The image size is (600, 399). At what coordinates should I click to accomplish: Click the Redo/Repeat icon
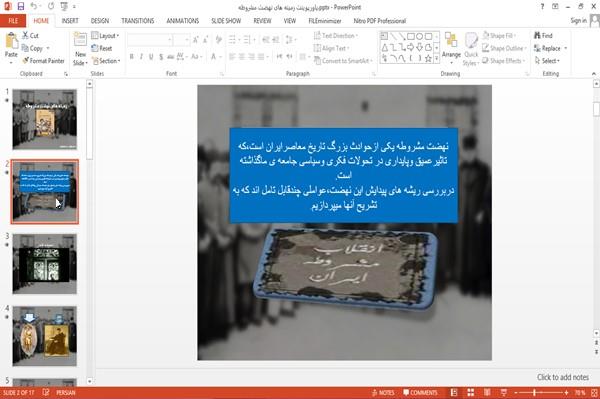point(51,6)
